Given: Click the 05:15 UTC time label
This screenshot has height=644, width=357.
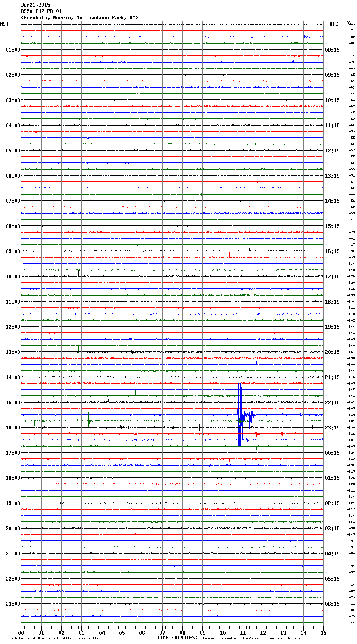Looking at the screenshot, I should pos(332,579).
